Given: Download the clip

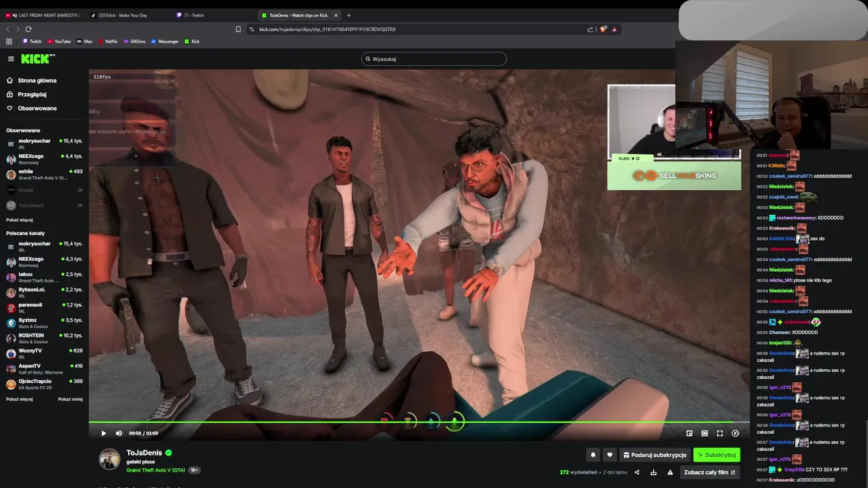Looking at the screenshot, I should pyautogui.click(x=654, y=472).
